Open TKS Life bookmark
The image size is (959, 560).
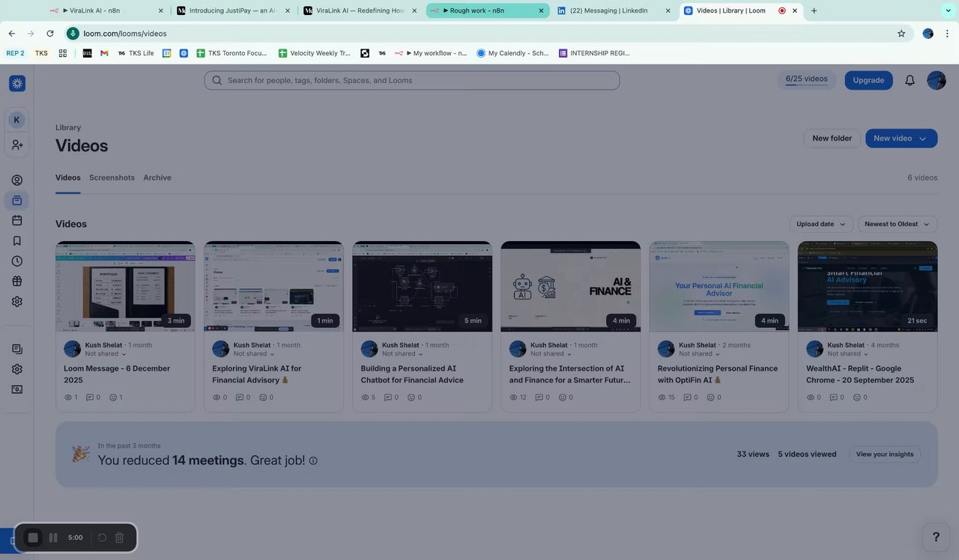pyautogui.click(x=136, y=53)
